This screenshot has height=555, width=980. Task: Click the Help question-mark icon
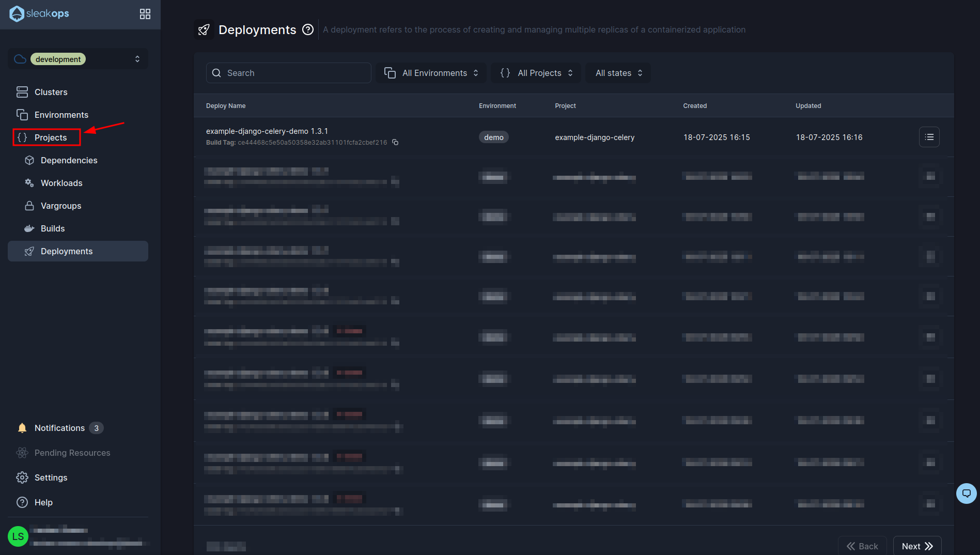tap(22, 502)
